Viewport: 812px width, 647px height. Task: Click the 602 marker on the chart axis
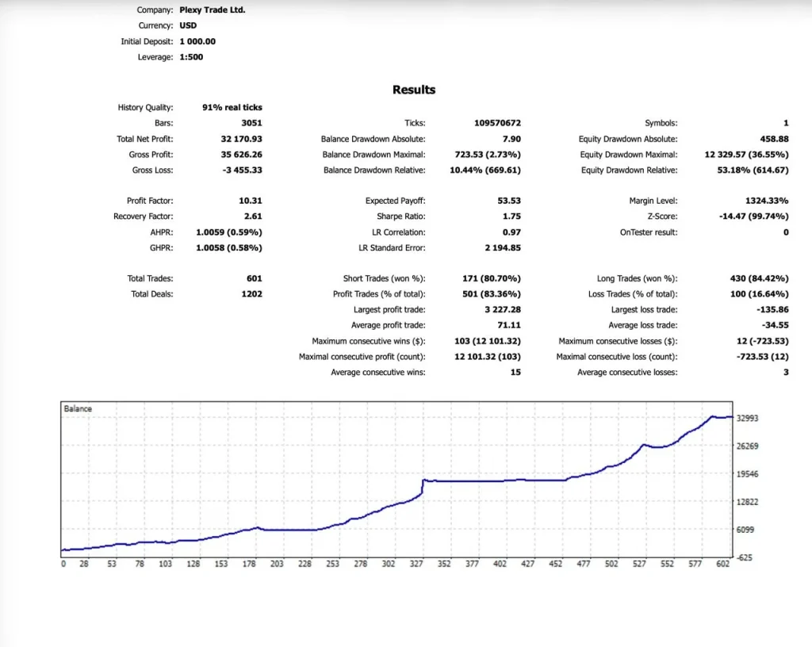coord(722,564)
